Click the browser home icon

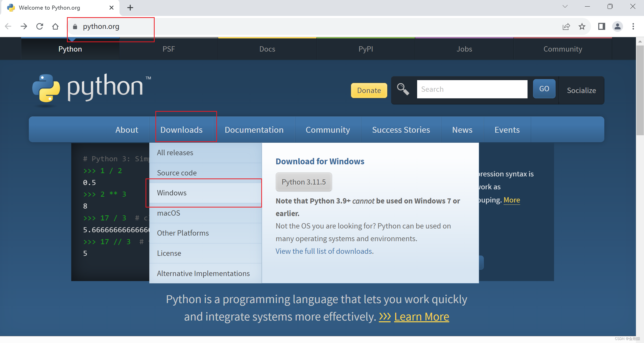[x=55, y=26]
